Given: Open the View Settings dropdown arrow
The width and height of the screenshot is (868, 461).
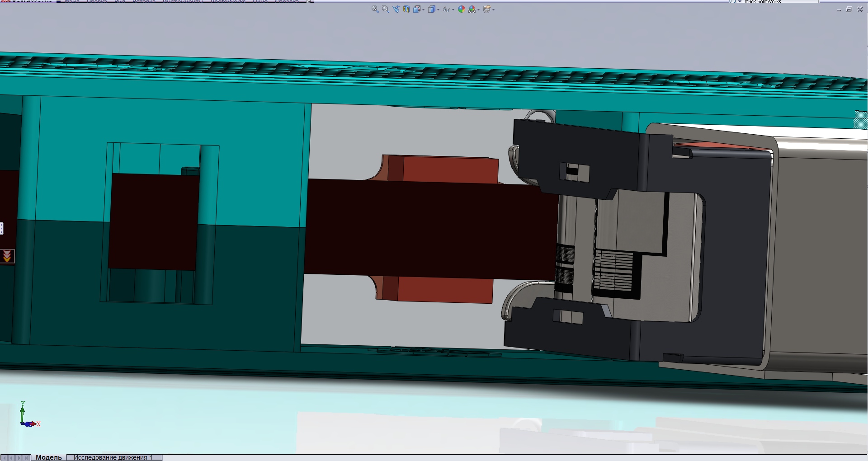Looking at the screenshot, I should pyautogui.click(x=493, y=9).
